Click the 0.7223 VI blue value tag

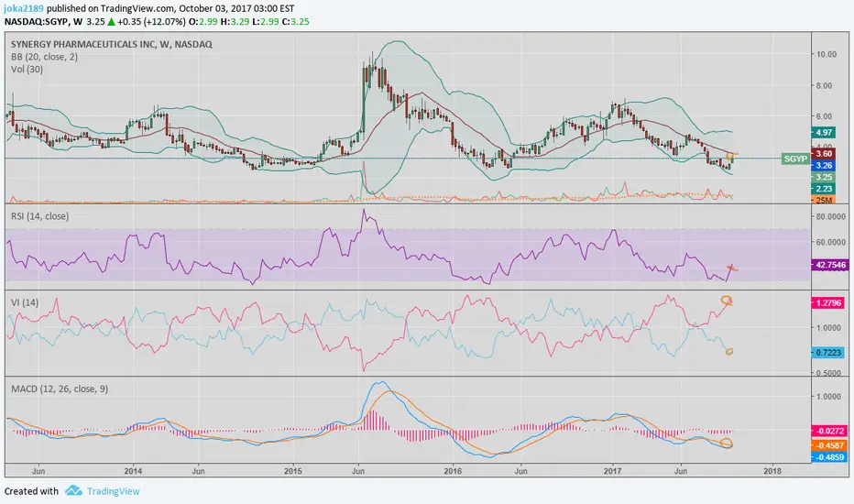click(x=827, y=353)
